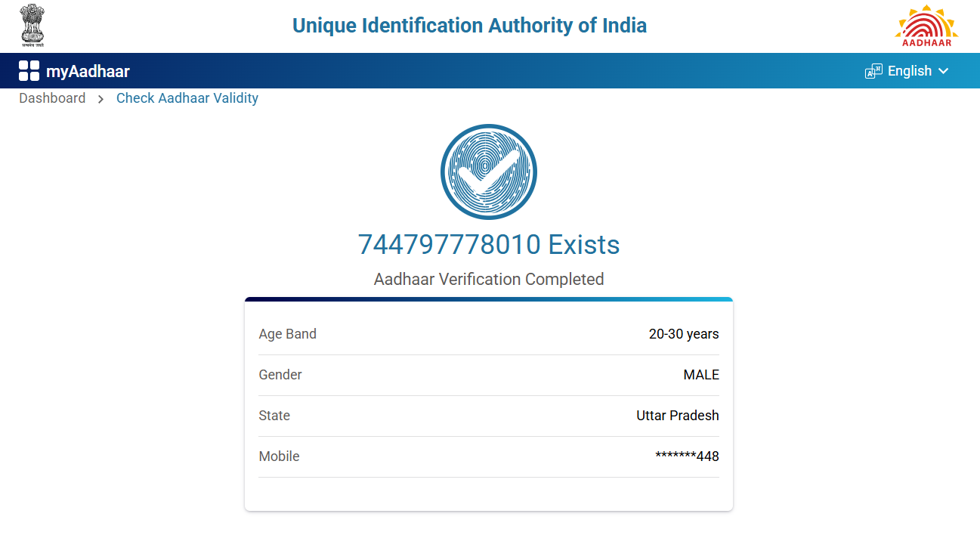Open the English language dropdown

909,71
